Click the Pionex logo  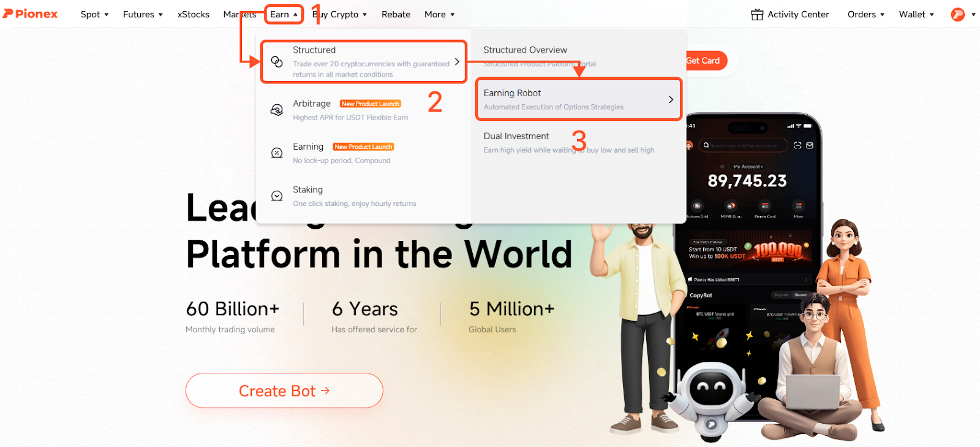point(31,14)
